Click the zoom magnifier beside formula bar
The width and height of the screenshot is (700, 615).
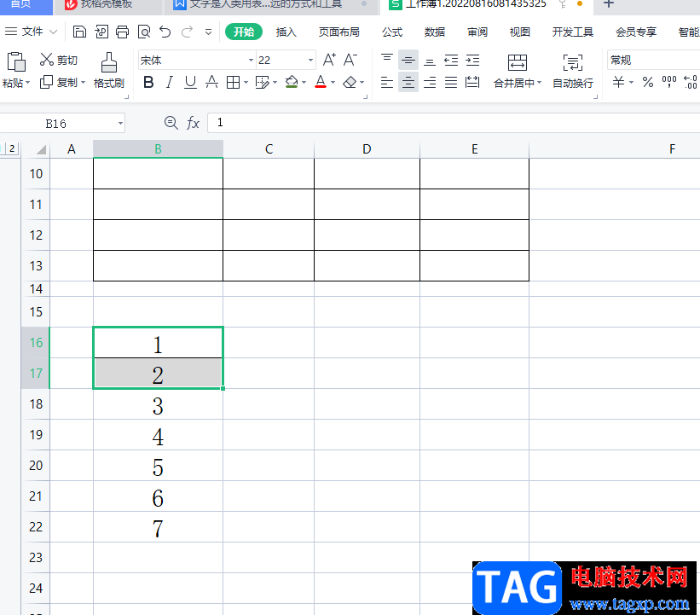coord(171,122)
